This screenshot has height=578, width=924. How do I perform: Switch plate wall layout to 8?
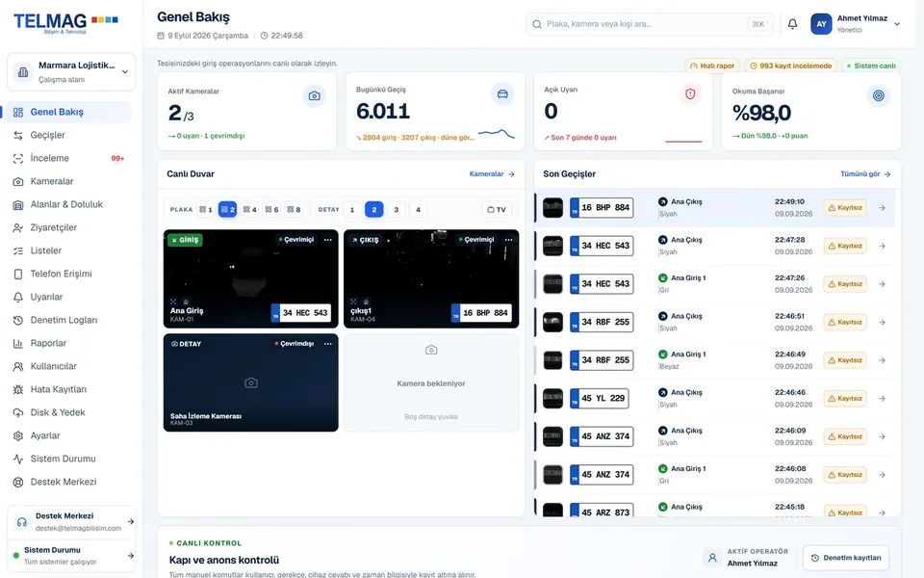[294, 209]
